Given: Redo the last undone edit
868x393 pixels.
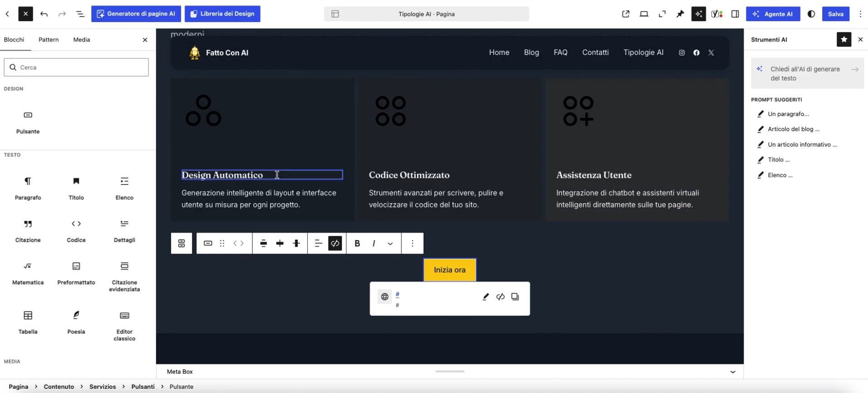Looking at the screenshot, I should tap(62, 14).
